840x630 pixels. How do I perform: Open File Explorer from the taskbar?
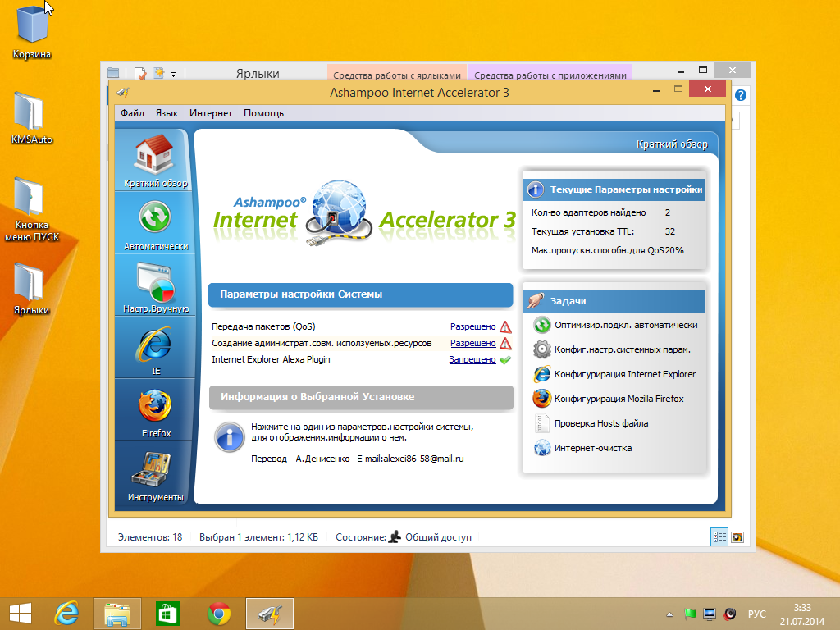(116, 614)
